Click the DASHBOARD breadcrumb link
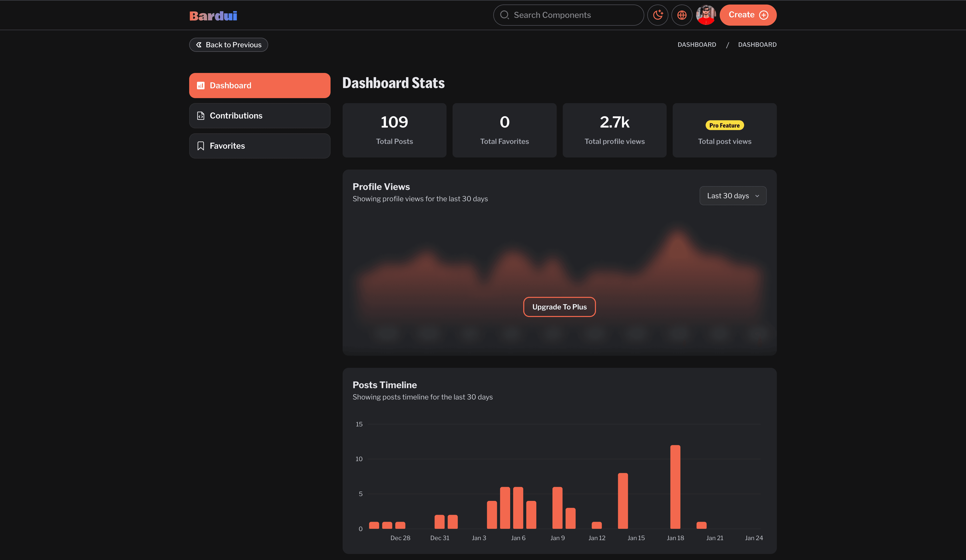The height and width of the screenshot is (560, 966). [697, 45]
